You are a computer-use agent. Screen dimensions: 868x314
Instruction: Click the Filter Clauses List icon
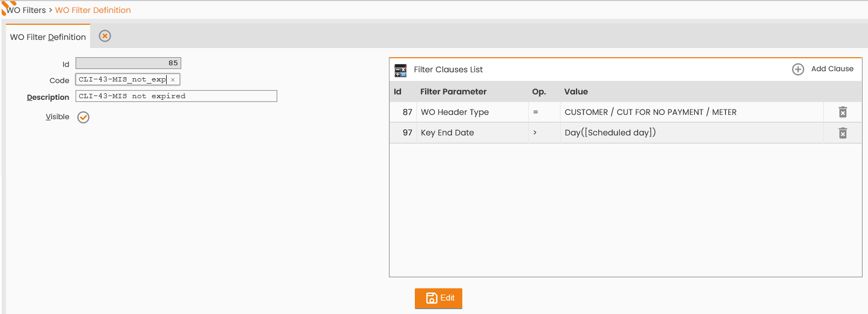coord(400,70)
